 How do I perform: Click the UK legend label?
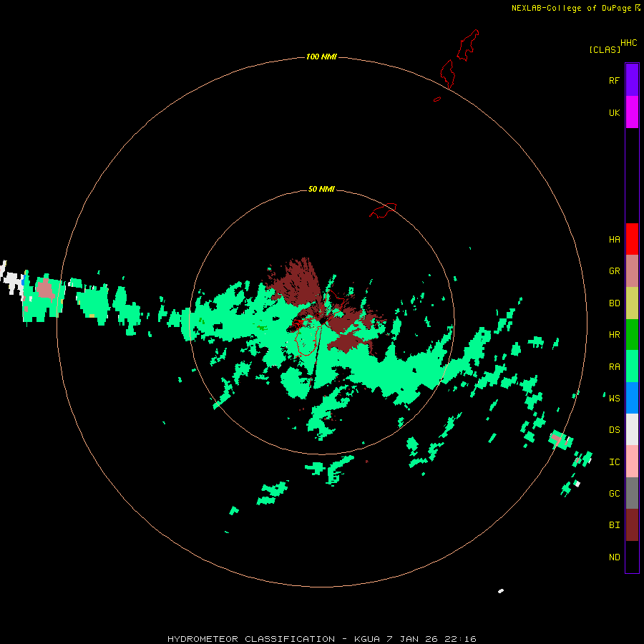[x=614, y=112]
